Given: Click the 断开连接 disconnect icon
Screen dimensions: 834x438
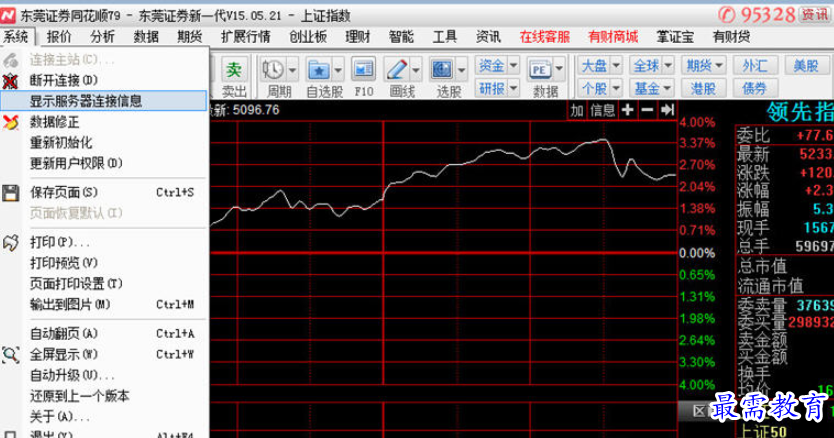Looking at the screenshot, I should (10, 81).
